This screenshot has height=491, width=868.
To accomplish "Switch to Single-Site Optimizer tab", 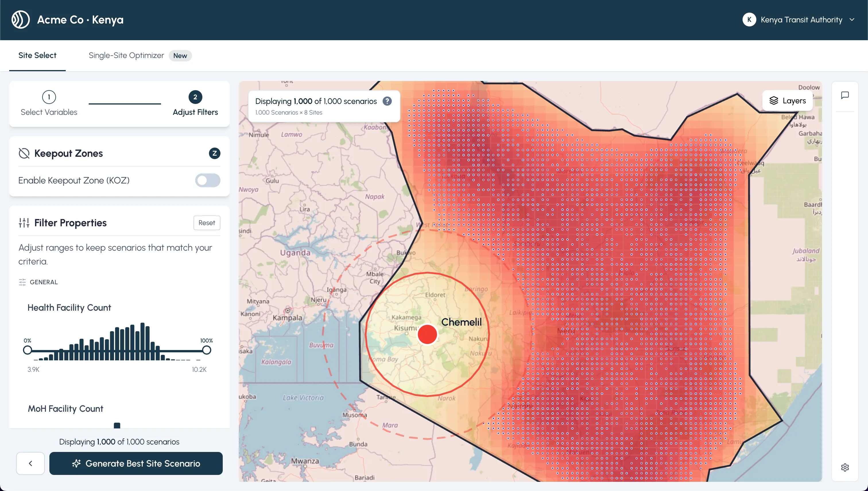I will pos(126,55).
